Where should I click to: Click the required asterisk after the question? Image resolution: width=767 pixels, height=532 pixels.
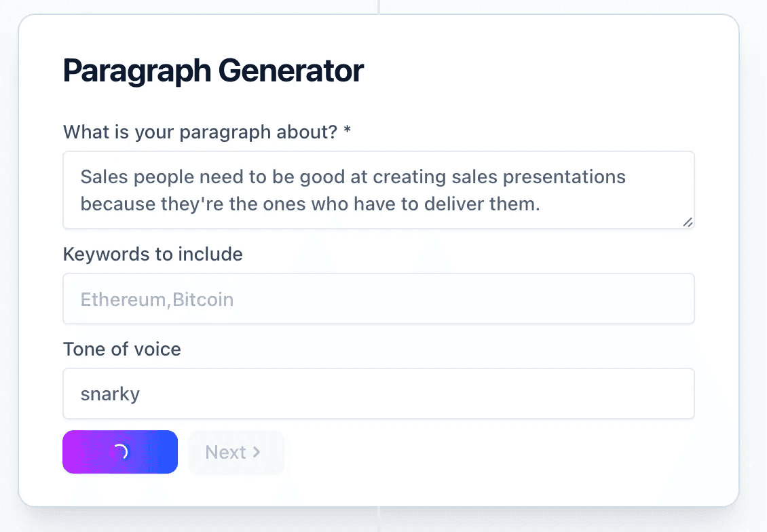point(347,132)
